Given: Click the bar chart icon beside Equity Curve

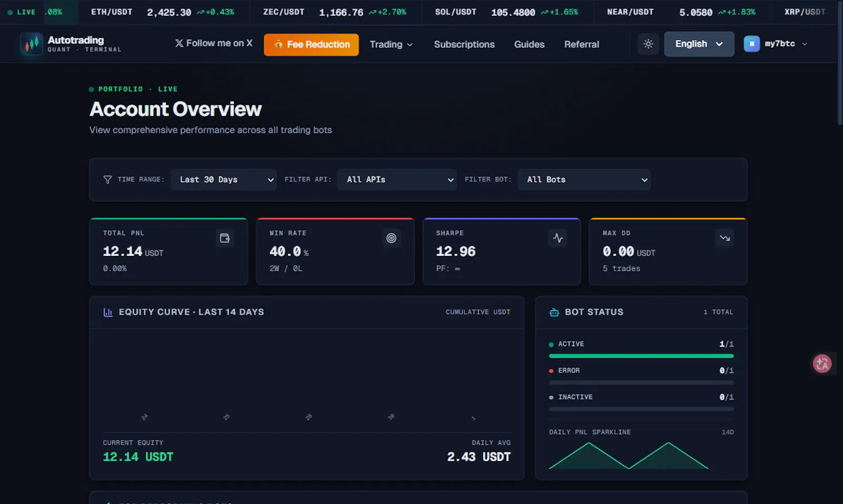Looking at the screenshot, I should [x=108, y=312].
